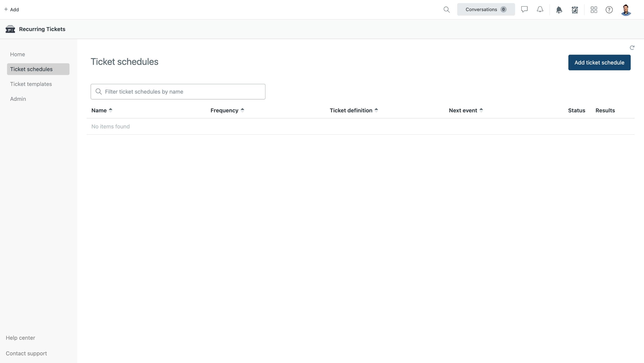Click the Recurring Tickets app icon
The height and width of the screenshot is (363, 644).
pos(10,29)
